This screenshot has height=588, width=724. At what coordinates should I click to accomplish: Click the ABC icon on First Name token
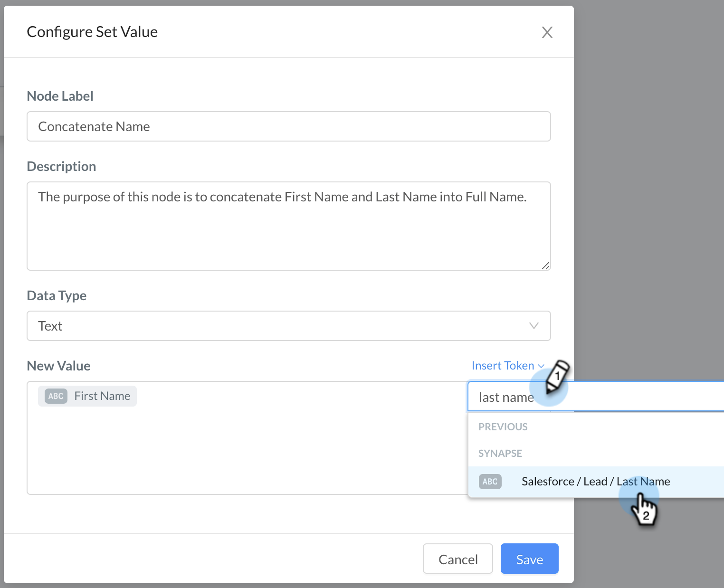coord(56,396)
